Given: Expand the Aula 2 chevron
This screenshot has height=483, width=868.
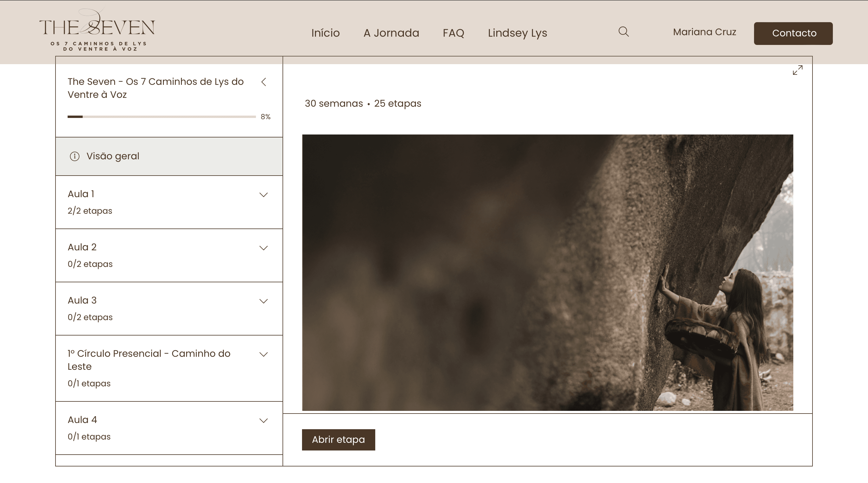Looking at the screenshot, I should (263, 248).
